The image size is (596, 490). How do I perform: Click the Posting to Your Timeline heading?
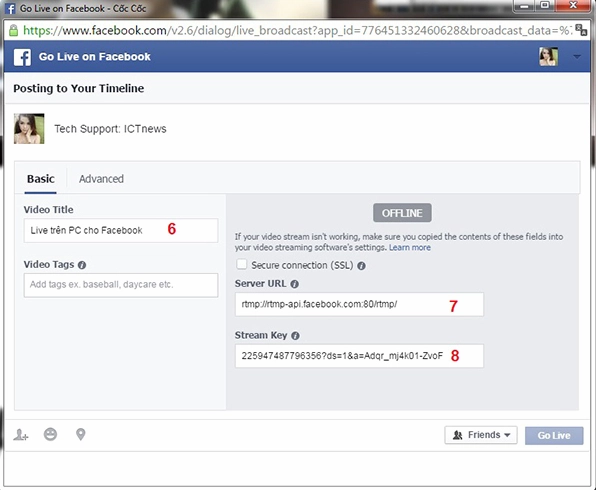pyautogui.click(x=79, y=88)
